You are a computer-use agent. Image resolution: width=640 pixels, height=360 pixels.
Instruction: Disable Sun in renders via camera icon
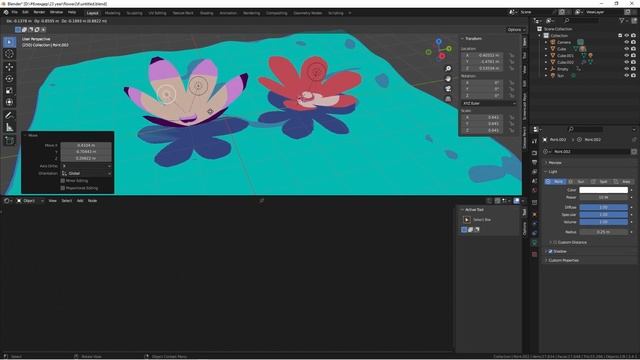point(633,76)
